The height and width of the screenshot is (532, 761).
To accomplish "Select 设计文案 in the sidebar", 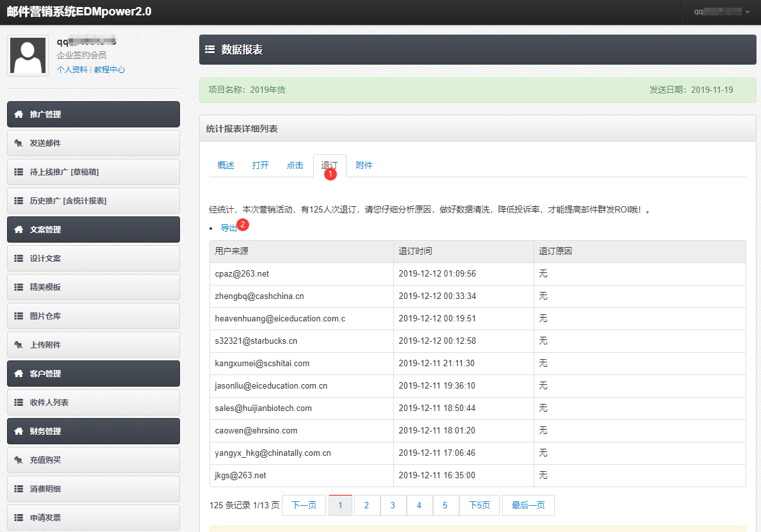I will [x=93, y=259].
